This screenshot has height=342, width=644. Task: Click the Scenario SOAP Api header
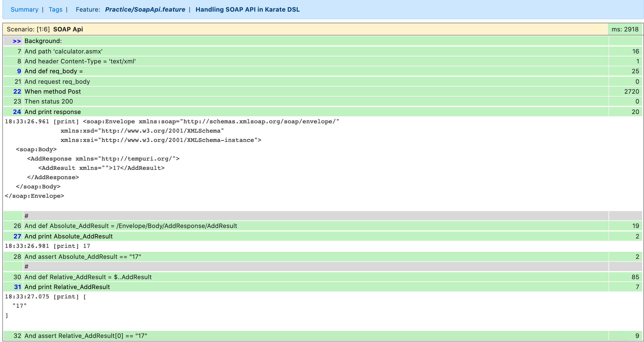pos(68,29)
